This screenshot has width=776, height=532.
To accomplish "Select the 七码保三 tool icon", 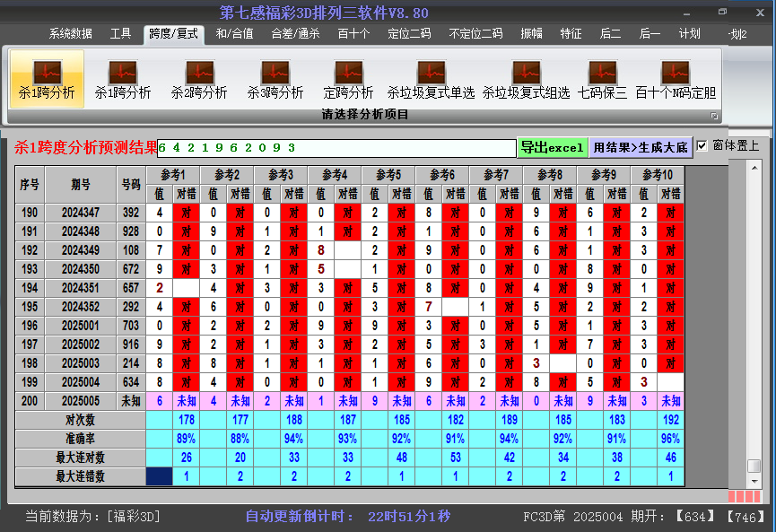I will coord(602,79).
